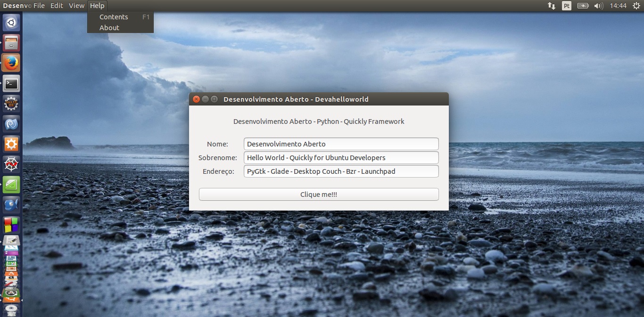Open the Ubuntu Dash launcher

point(11,22)
